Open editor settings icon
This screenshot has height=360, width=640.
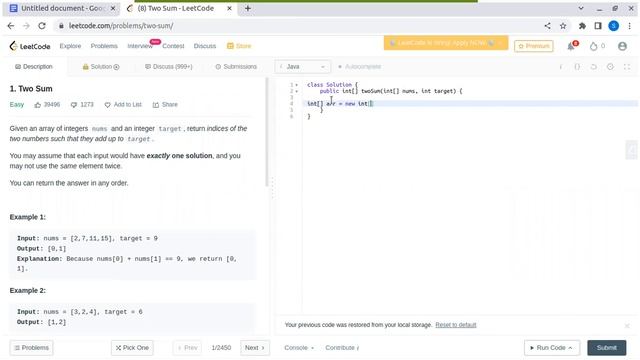coord(610,67)
